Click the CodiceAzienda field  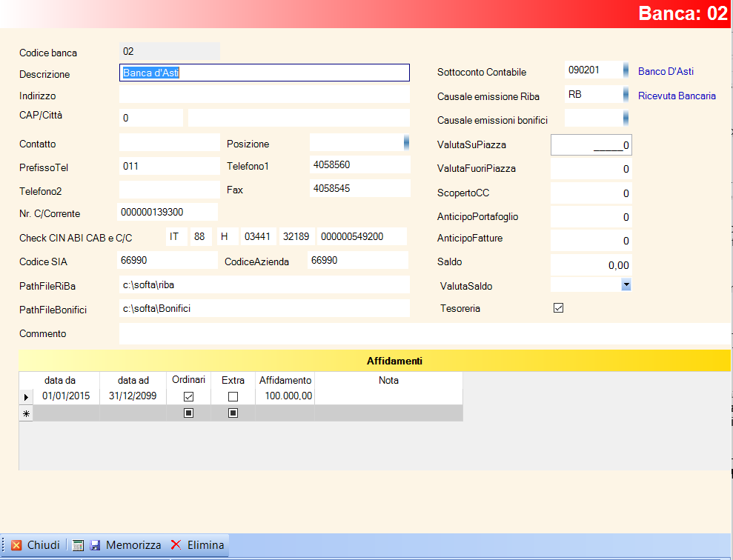click(x=358, y=260)
